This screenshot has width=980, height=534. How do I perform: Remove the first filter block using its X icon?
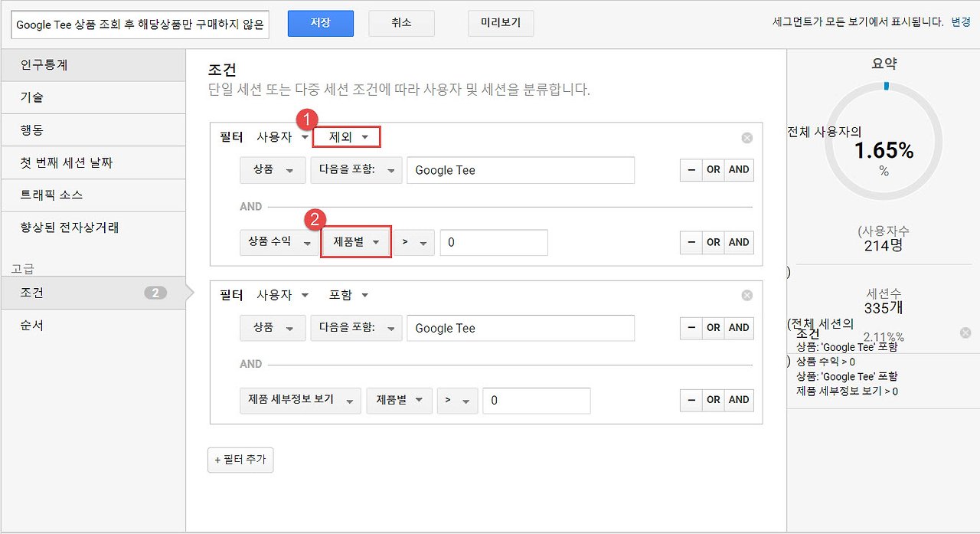pos(747,138)
